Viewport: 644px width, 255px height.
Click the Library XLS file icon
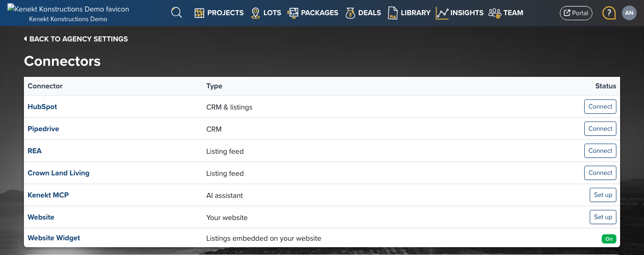[393, 13]
